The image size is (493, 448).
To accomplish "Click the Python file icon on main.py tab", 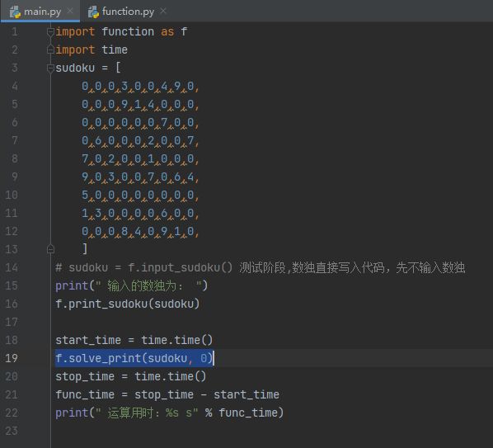I will (x=15, y=12).
